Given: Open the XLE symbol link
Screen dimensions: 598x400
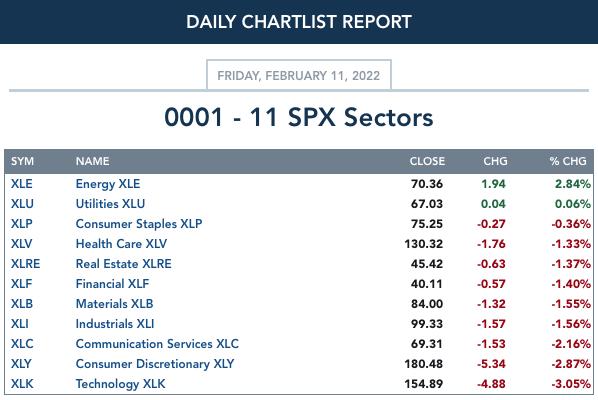Looking at the screenshot, I should (x=21, y=184).
